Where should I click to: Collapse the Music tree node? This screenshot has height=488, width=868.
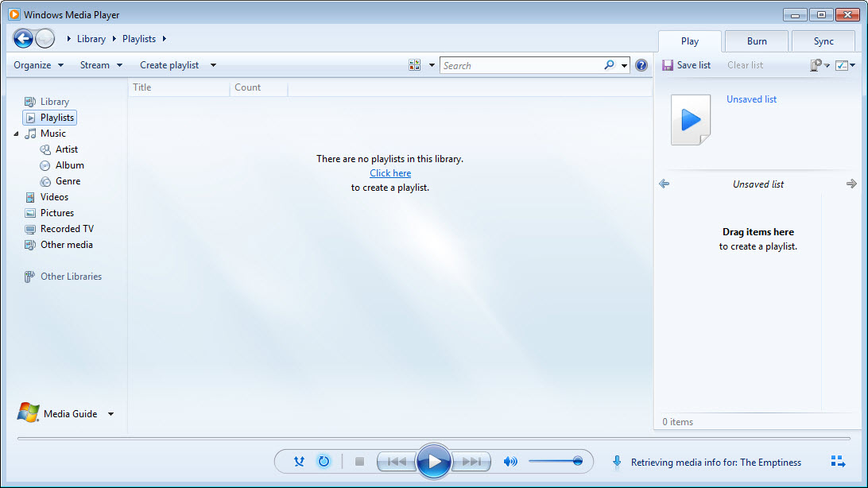(17, 134)
